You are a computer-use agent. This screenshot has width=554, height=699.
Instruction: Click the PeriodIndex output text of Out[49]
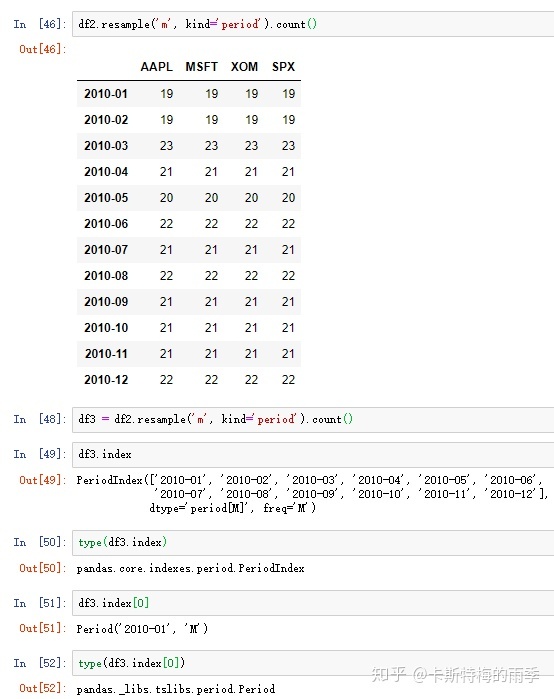tap(312, 494)
